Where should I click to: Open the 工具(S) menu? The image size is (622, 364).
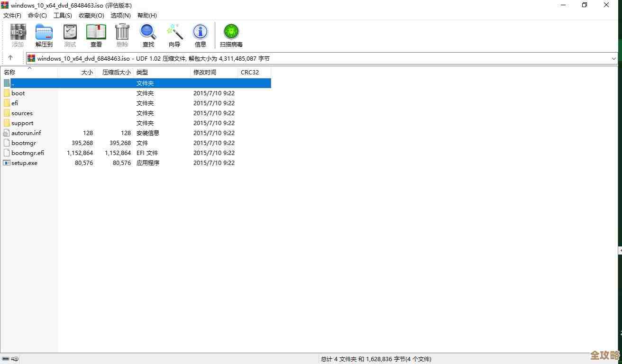[62, 15]
